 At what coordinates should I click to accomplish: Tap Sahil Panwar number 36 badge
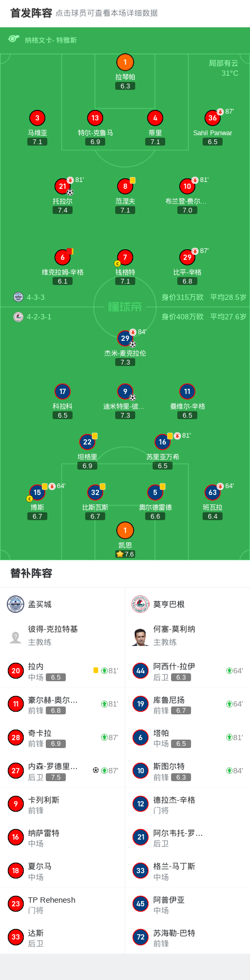[x=212, y=118]
